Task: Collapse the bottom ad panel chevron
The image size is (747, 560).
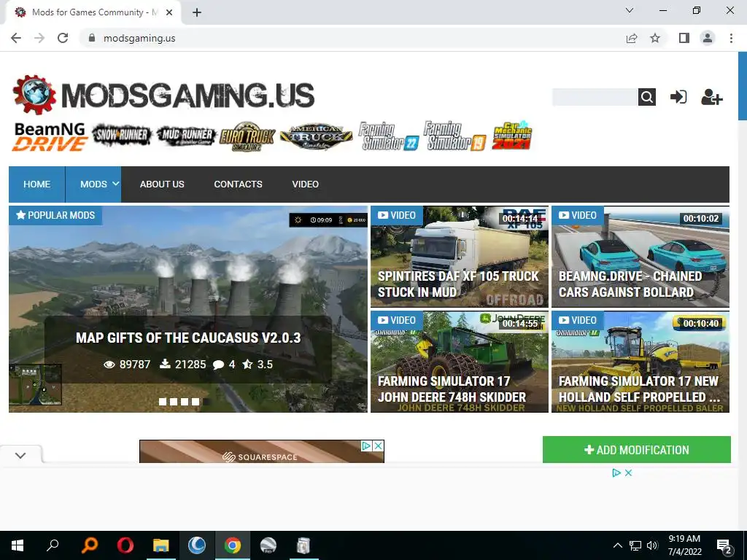Action: pos(20,455)
